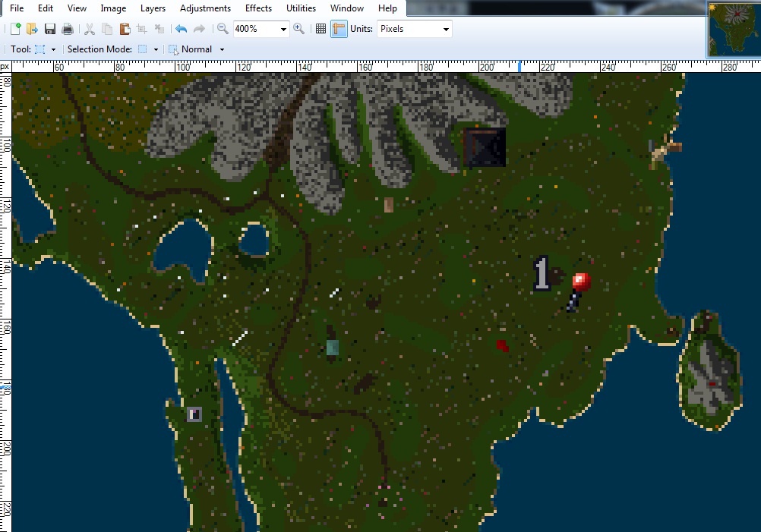Click the number 1 marker on map
761x532 pixels.
point(542,273)
